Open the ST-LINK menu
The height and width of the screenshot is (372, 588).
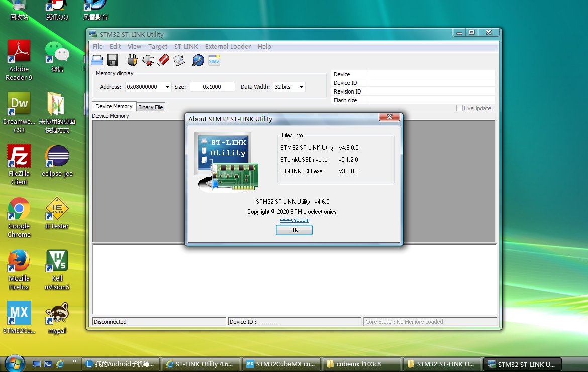pyautogui.click(x=186, y=46)
